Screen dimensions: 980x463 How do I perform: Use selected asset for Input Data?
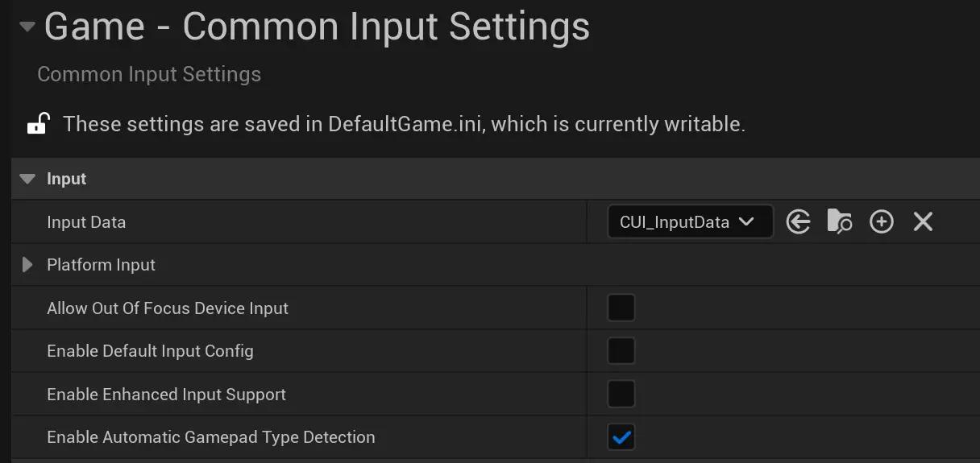point(798,221)
